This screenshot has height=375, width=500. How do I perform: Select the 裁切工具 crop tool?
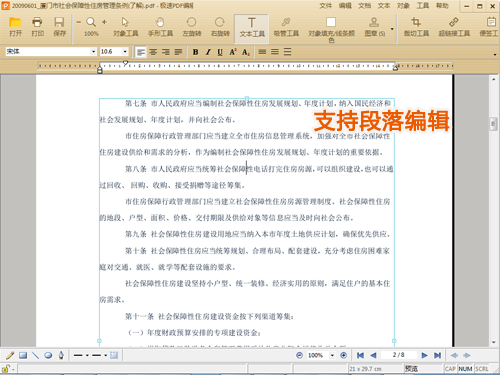[x=416, y=26]
